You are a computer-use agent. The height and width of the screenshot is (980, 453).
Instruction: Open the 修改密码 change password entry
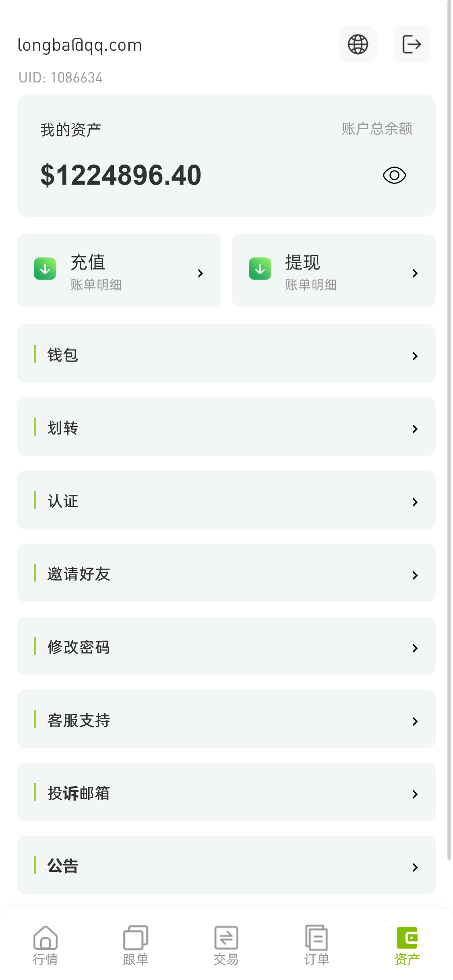(x=226, y=646)
